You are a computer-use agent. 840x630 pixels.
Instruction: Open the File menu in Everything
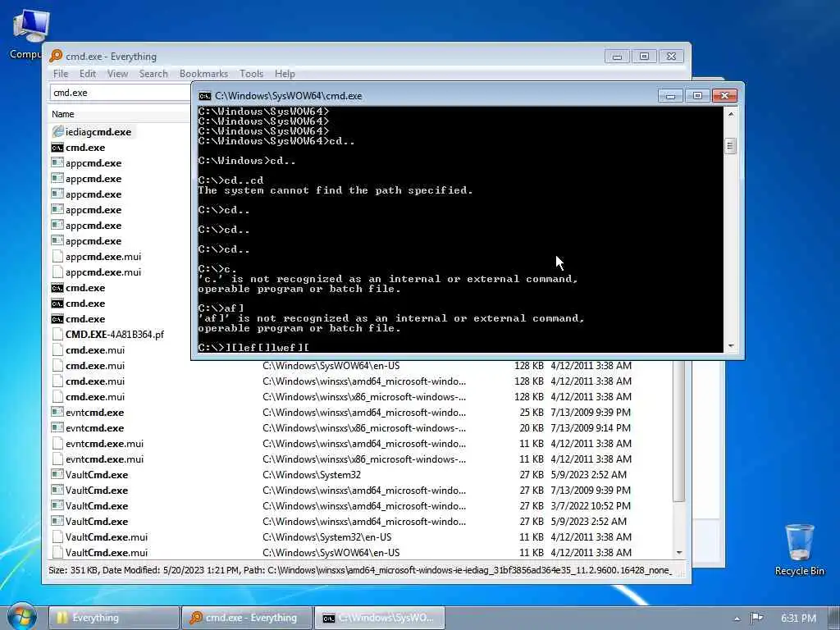(x=61, y=73)
